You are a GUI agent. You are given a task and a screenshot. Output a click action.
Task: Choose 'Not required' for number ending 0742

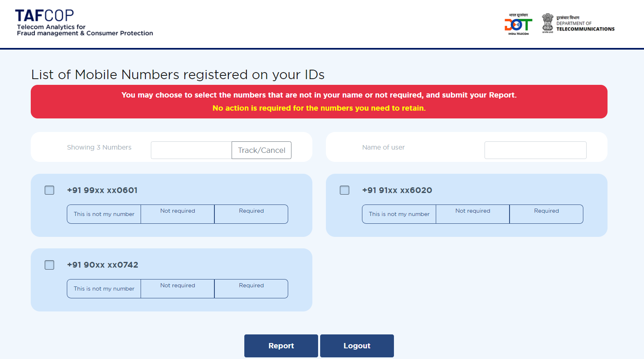click(177, 289)
